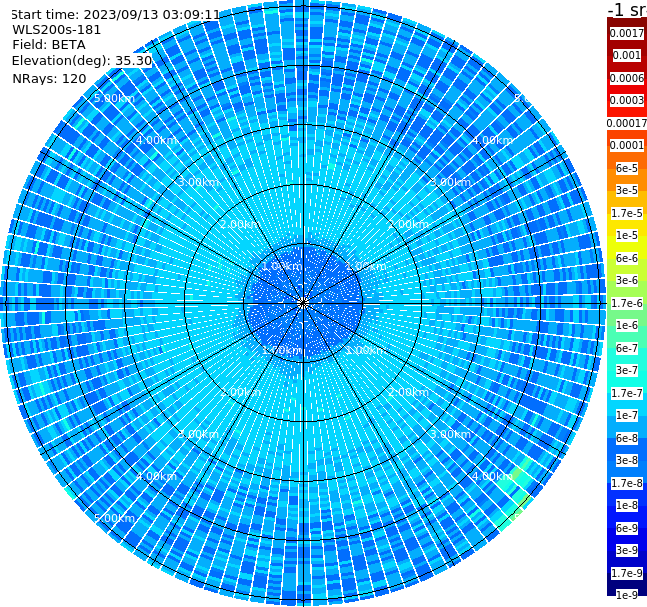Click the 6e-9 colorbar label
The height and width of the screenshot is (607, 647).
(x=627, y=528)
